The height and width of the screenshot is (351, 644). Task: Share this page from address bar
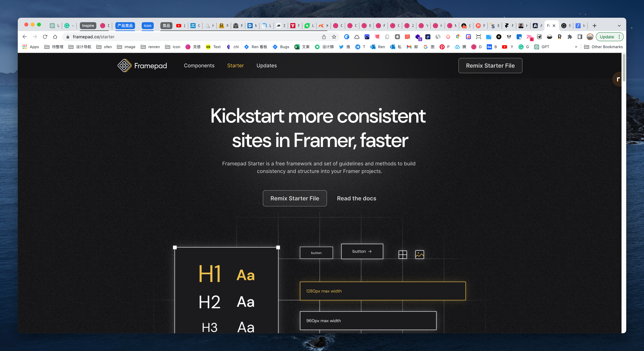324,37
